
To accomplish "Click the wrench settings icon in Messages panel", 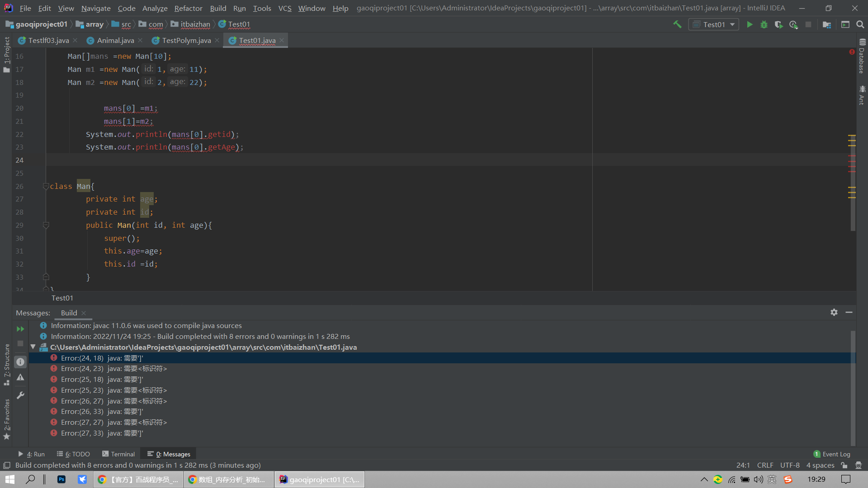I will [x=20, y=395].
